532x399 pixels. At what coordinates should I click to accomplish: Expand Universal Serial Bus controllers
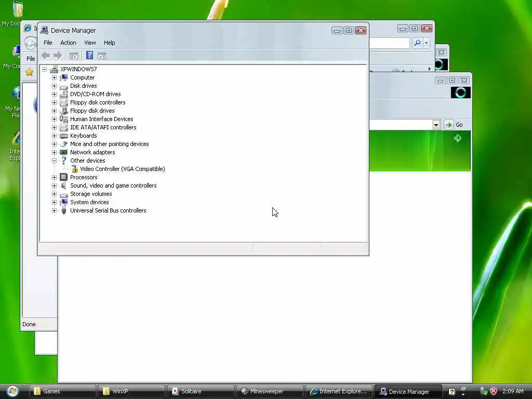coord(54,211)
